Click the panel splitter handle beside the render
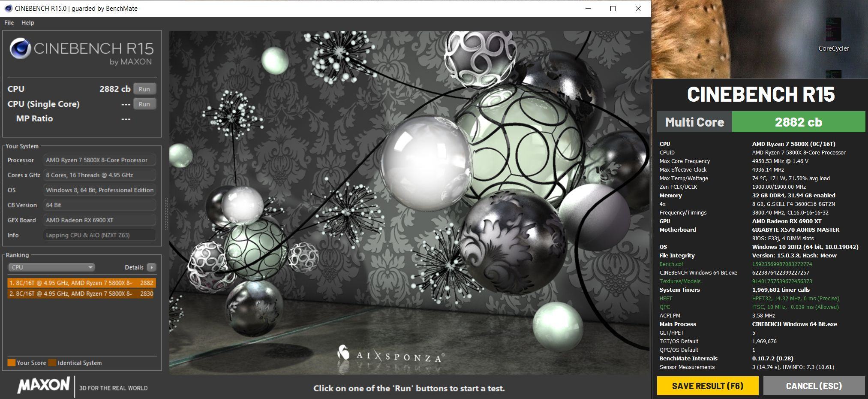The image size is (868, 399). [166, 213]
